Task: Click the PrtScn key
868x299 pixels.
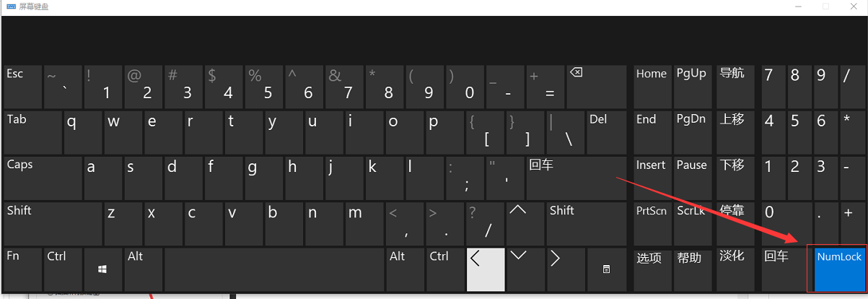Action: coord(652,223)
